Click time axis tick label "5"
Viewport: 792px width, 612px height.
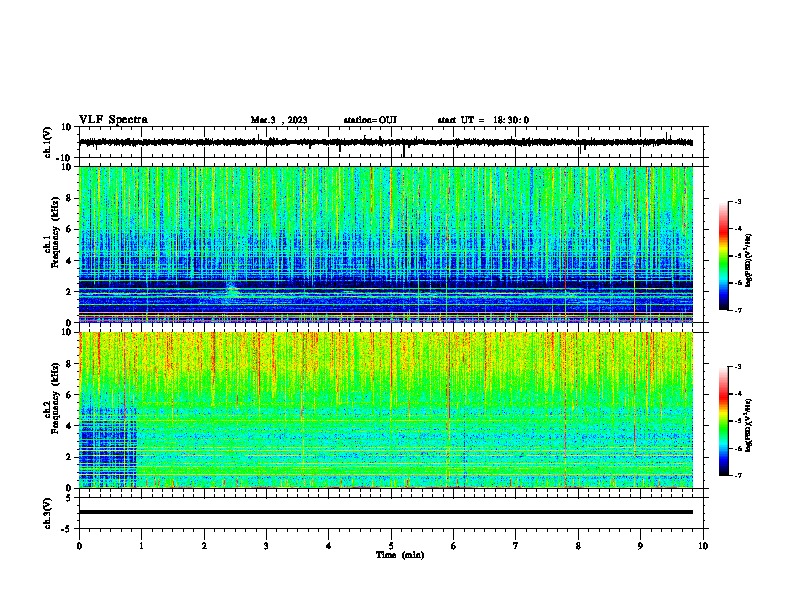pyautogui.click(x=391, y=546)
